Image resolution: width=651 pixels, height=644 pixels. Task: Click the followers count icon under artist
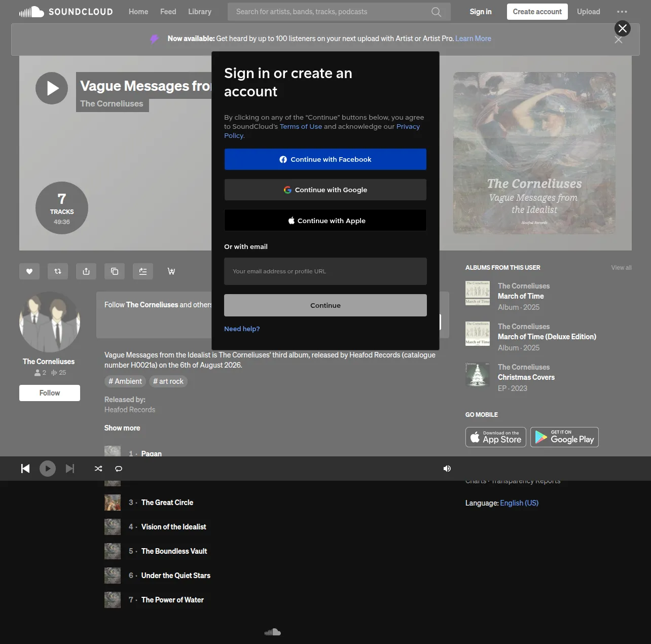(38, 373)
